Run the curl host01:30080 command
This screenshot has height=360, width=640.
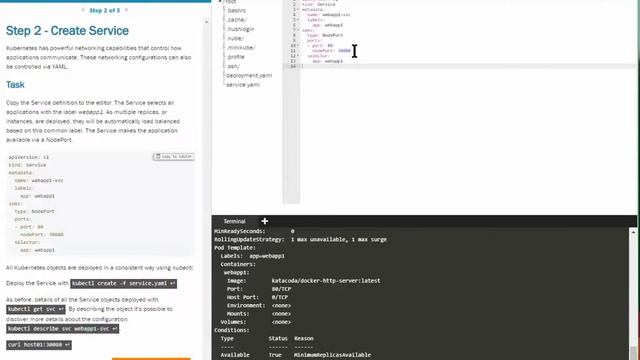point(39,345)
